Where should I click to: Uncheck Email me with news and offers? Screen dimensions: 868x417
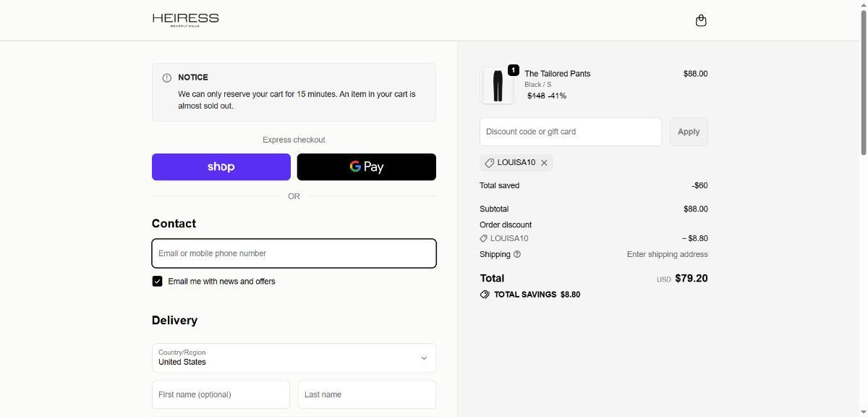(157, 282)
